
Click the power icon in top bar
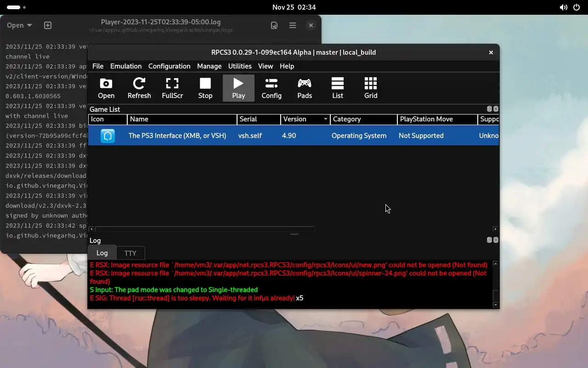(577, 7)
